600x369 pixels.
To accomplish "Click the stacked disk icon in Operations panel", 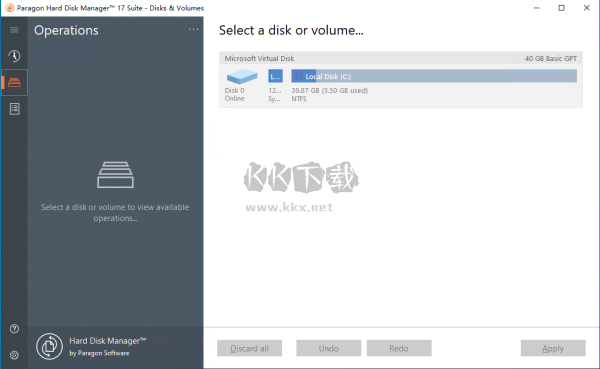I will (x=115, y=175).
